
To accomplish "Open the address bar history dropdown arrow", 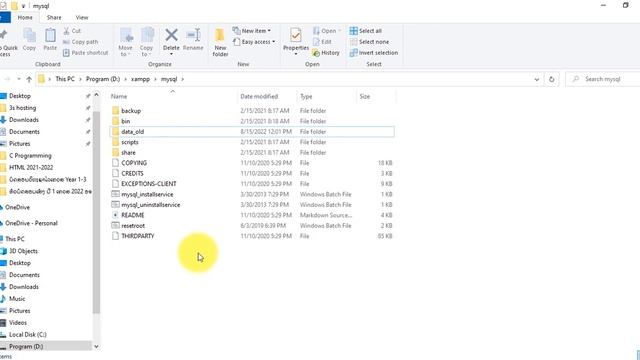I will pyautogui.click(x=537, y=79).
